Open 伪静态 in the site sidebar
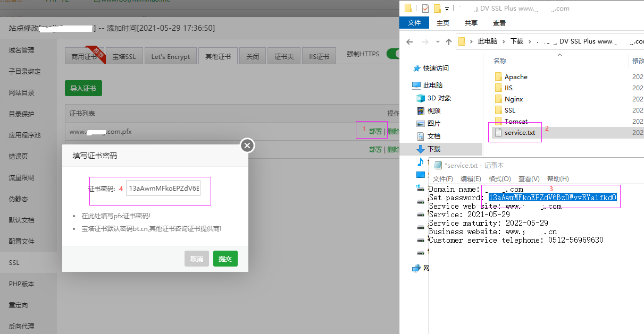The image size is (644, 334). (x=18, y=199)
